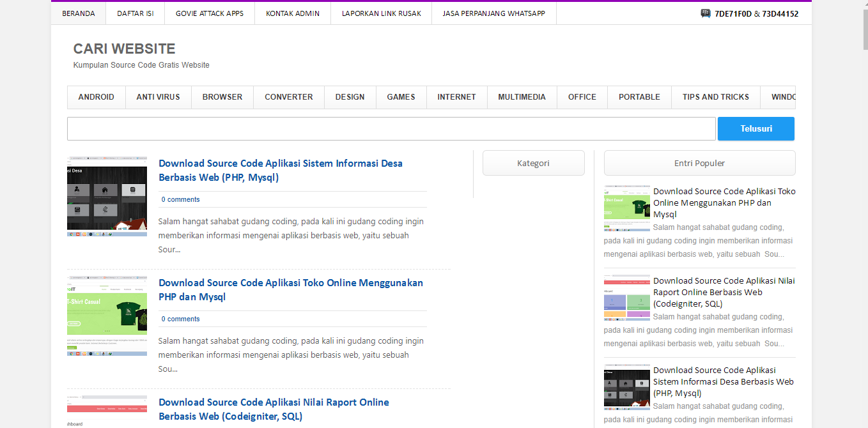The width and height of the screenshot is (868, 428).
Task: Open popular entry Aplikasi Toko Online title
Action: pos(724,203)
